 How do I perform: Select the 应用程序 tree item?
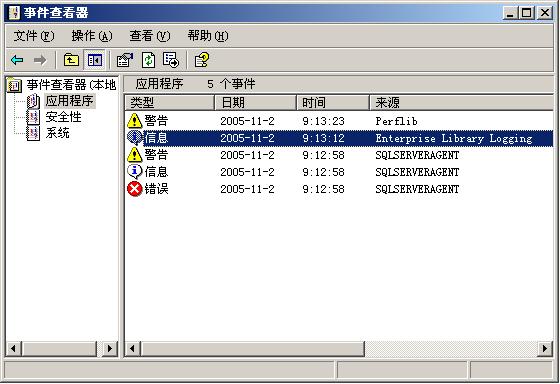coord(69,101)
